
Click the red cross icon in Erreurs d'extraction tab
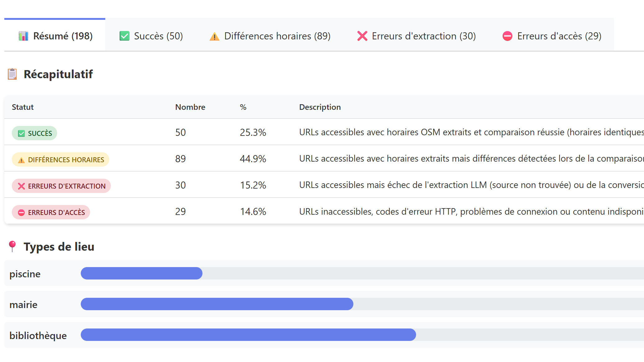pos(362,36)
